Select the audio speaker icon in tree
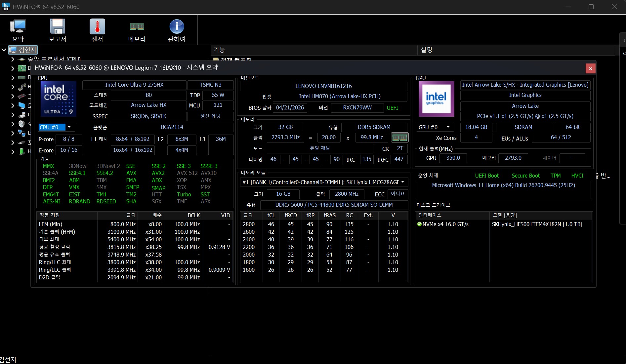The image size is (626, 364). tap(22, 124)
